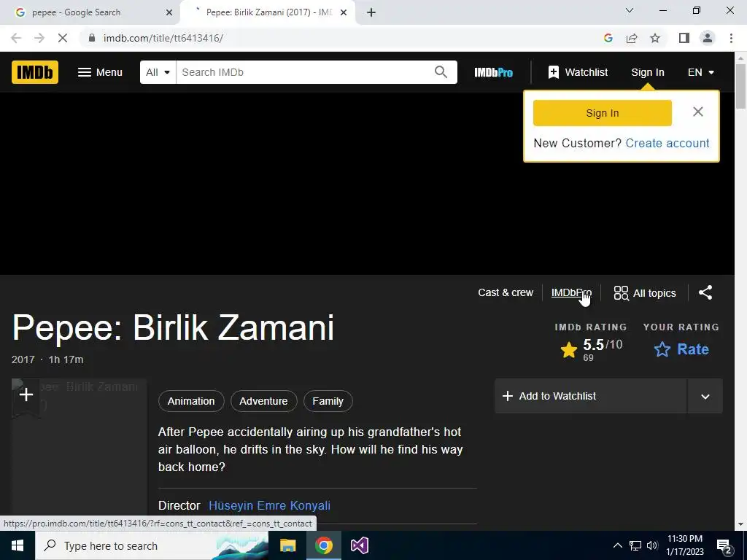The image size is (747, 560).
Task: Open the Windows Start menu
Action: coord(18,545)
